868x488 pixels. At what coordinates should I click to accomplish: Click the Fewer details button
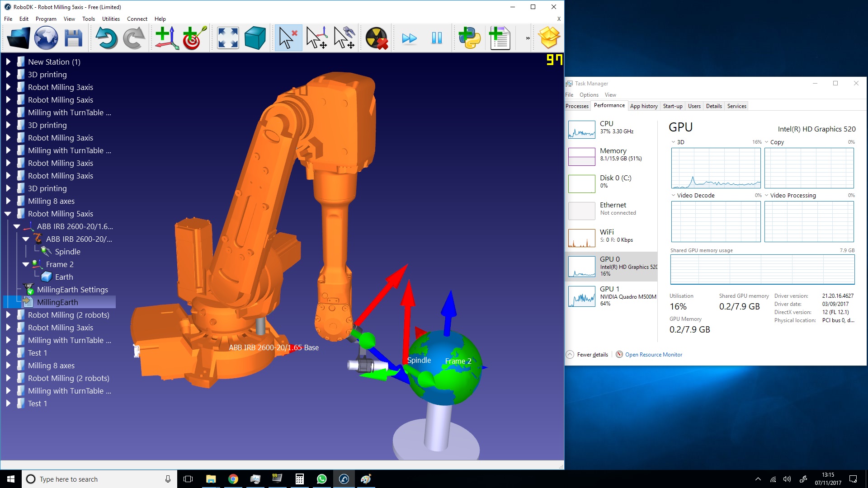[592, 355]
